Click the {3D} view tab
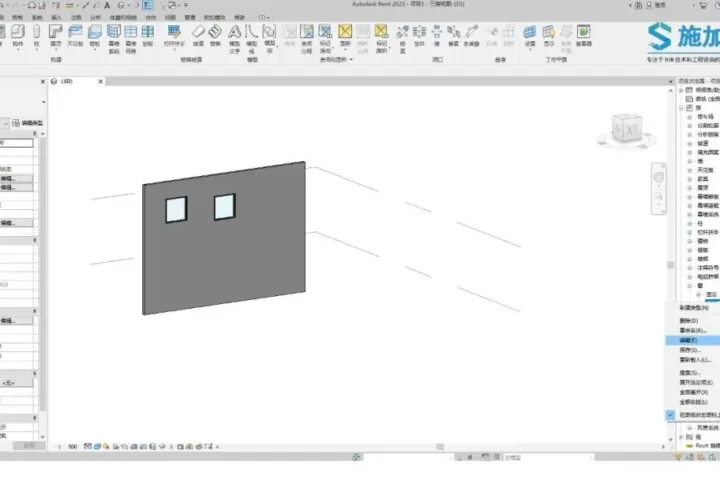The width and height of the screenshot is (720, 480). (x=77, y=81)
